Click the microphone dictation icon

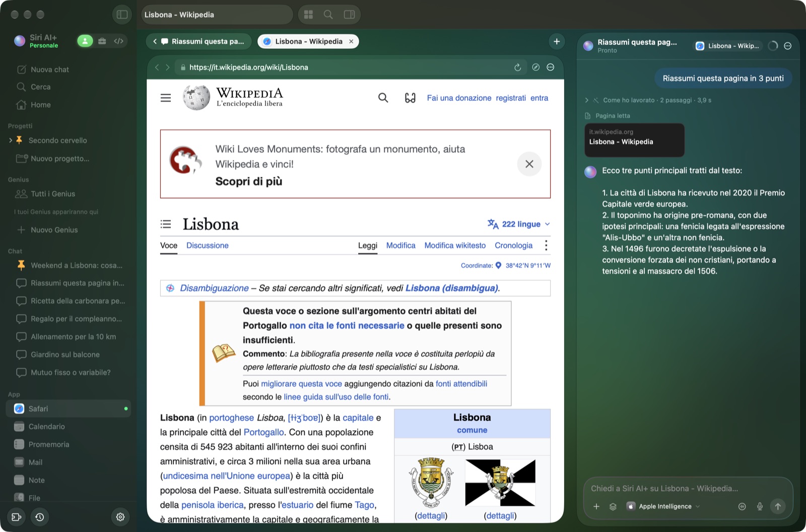click(x=760, y=507)
